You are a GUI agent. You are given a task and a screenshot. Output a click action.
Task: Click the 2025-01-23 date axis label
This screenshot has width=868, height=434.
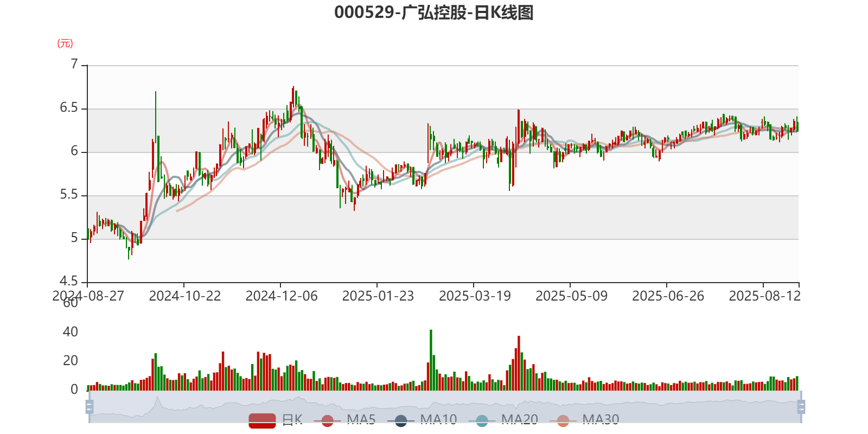click(x=378, y=296)
